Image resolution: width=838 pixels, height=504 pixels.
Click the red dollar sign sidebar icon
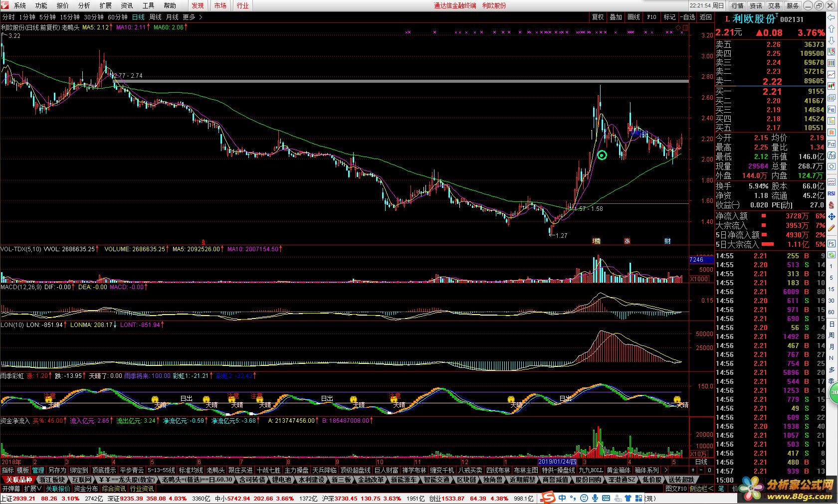(832, 204)
